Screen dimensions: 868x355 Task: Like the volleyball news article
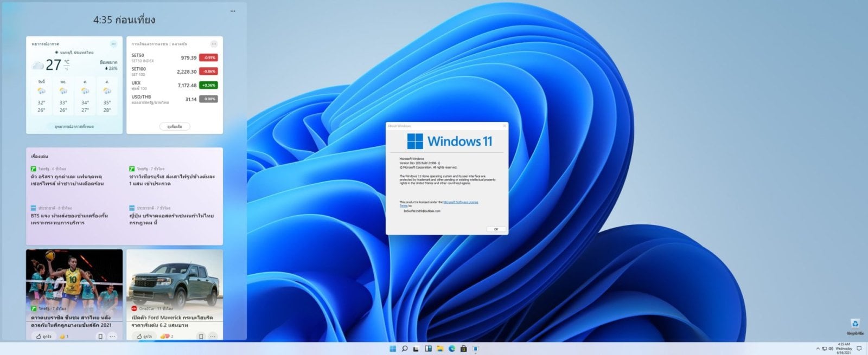coord(43,337)
